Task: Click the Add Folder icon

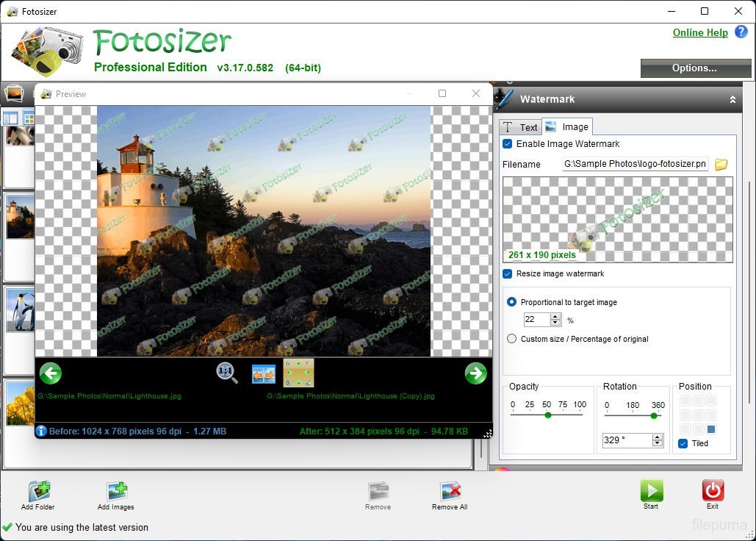Action: tap(38, 492)
